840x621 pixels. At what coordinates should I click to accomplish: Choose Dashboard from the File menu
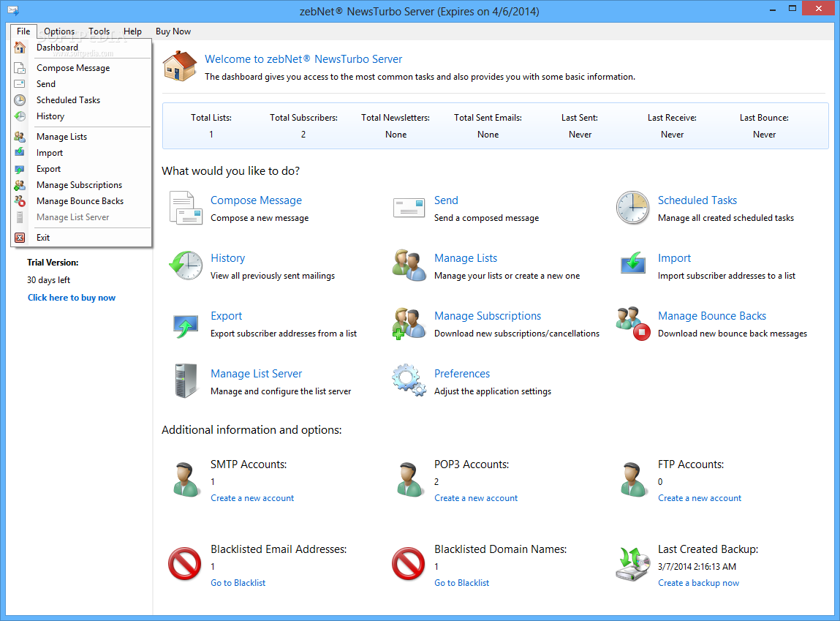pos(81,48)
